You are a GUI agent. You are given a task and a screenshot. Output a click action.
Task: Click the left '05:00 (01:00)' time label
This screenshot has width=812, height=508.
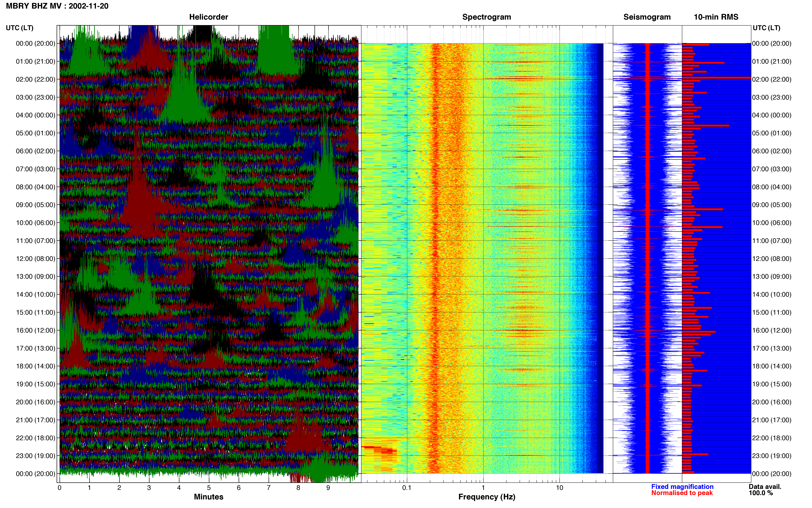point(36,133)
